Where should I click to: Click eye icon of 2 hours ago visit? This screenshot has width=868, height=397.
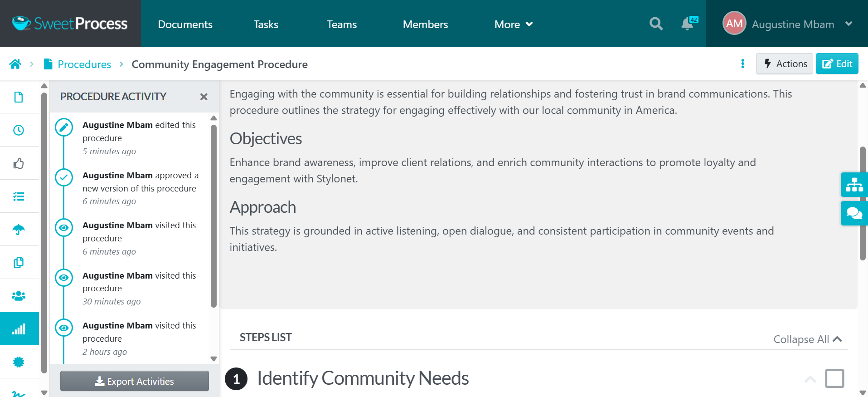(x=64, y=328)
